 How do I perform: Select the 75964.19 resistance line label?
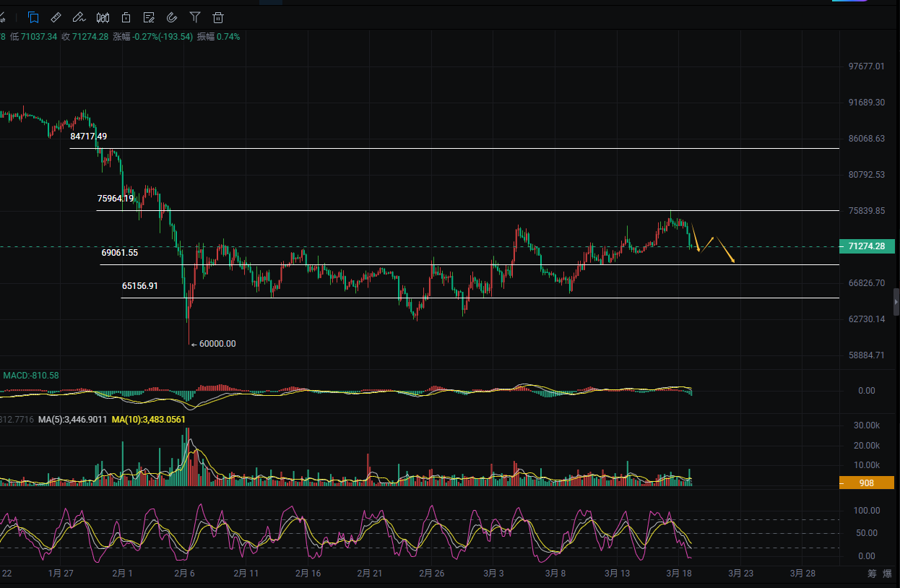coord(116,199)
